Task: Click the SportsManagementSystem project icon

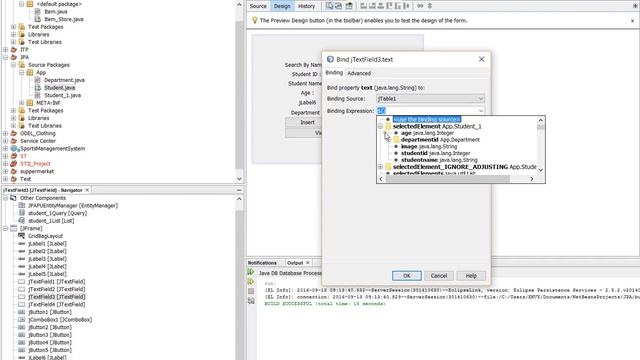Action: (14, 149)
